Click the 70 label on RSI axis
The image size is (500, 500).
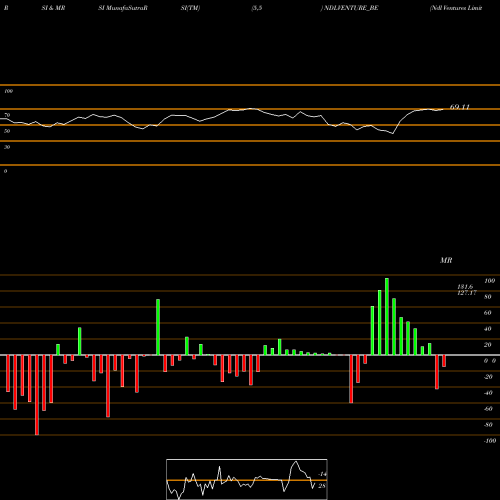(x=7, y=115)
